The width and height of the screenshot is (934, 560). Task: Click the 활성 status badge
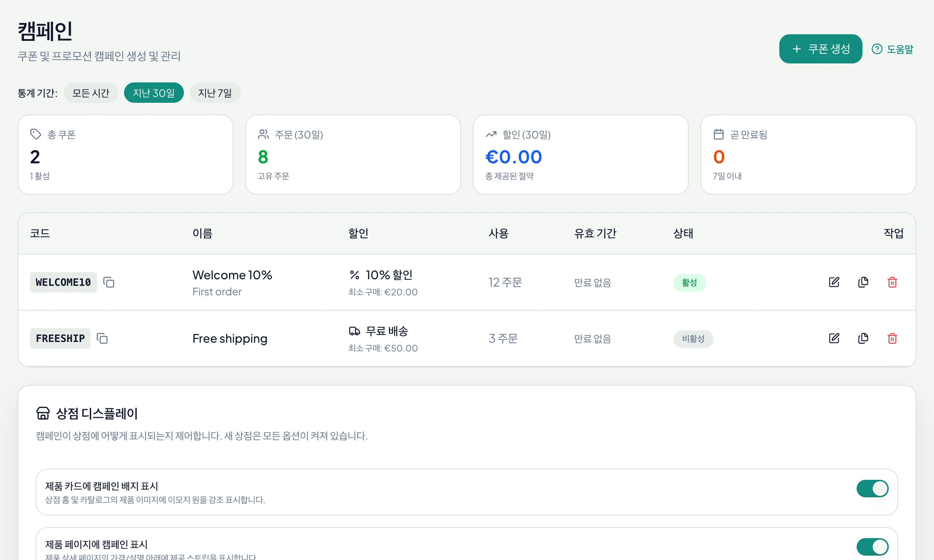click(689, 283)
